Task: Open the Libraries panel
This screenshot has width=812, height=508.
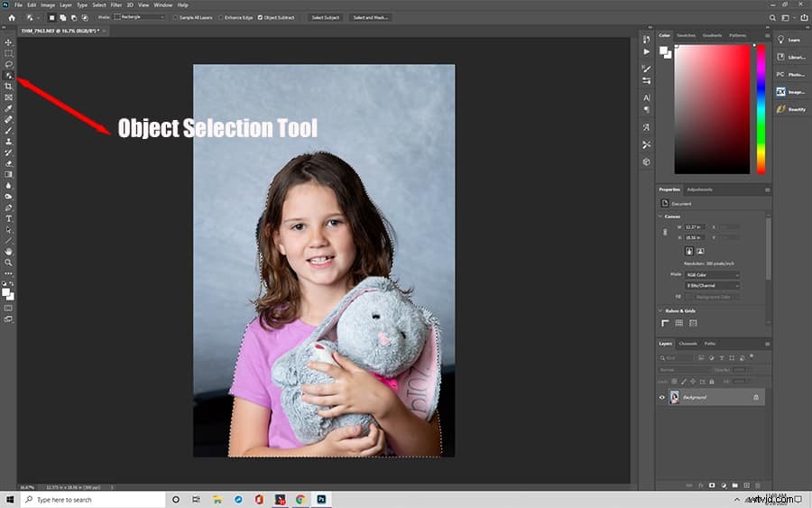Action: pyautogui.click(x=790, y=57)
